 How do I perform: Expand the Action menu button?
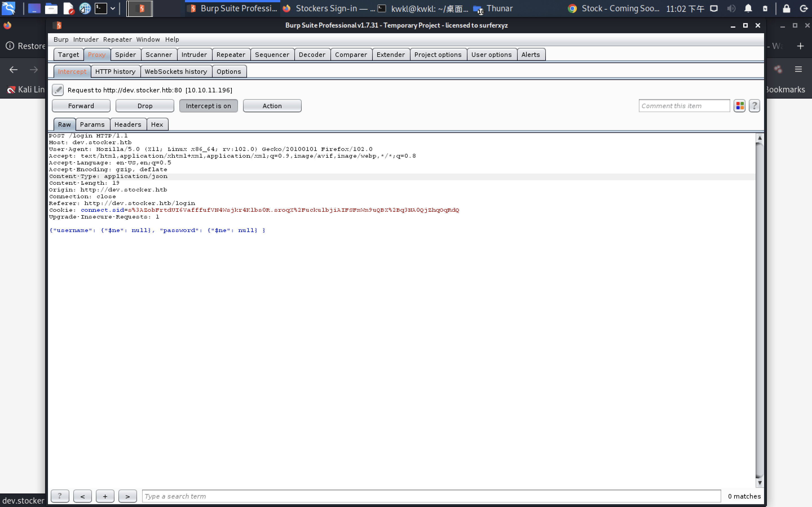coord(272,106)
